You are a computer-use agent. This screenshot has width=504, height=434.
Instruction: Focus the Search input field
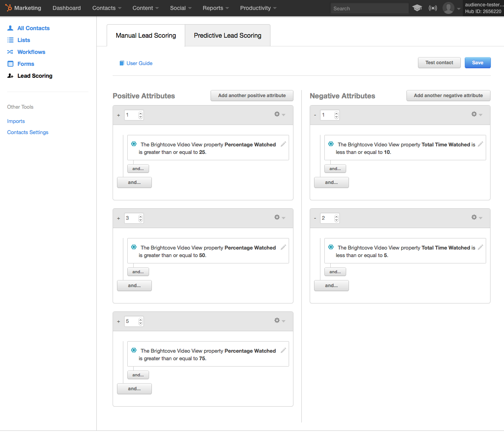click(x=369, y=8)
